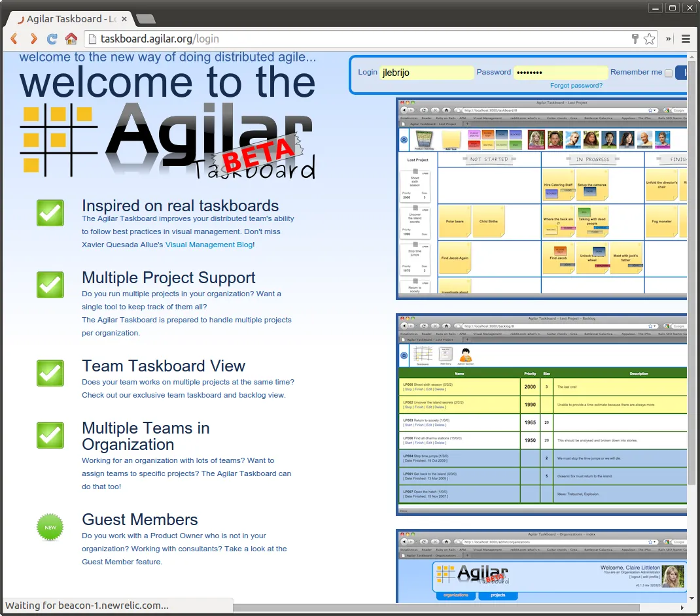Open the backlog table screenshot thumbnail

542,415
